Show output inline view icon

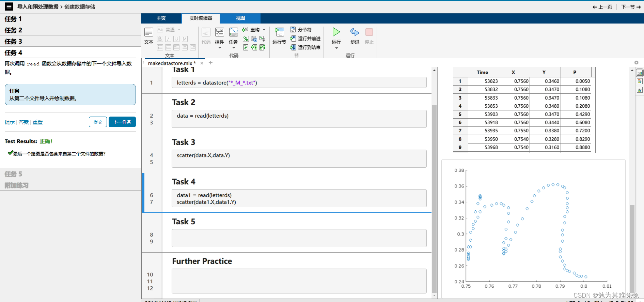coord(640,81)
